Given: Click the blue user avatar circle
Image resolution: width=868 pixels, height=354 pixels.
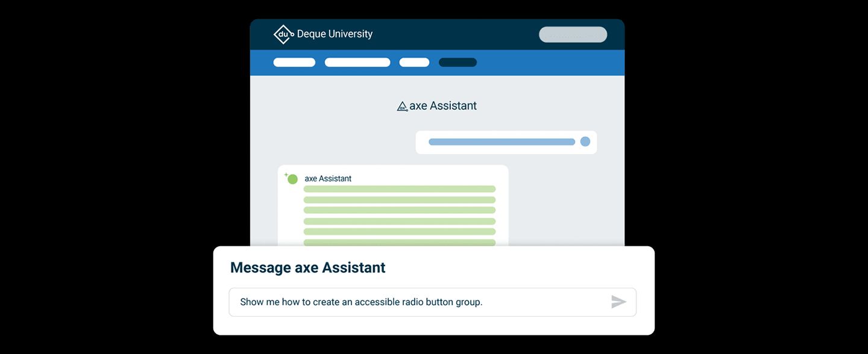Looking at the screenshot, I should pyautogui.click(x=585, y=142).
